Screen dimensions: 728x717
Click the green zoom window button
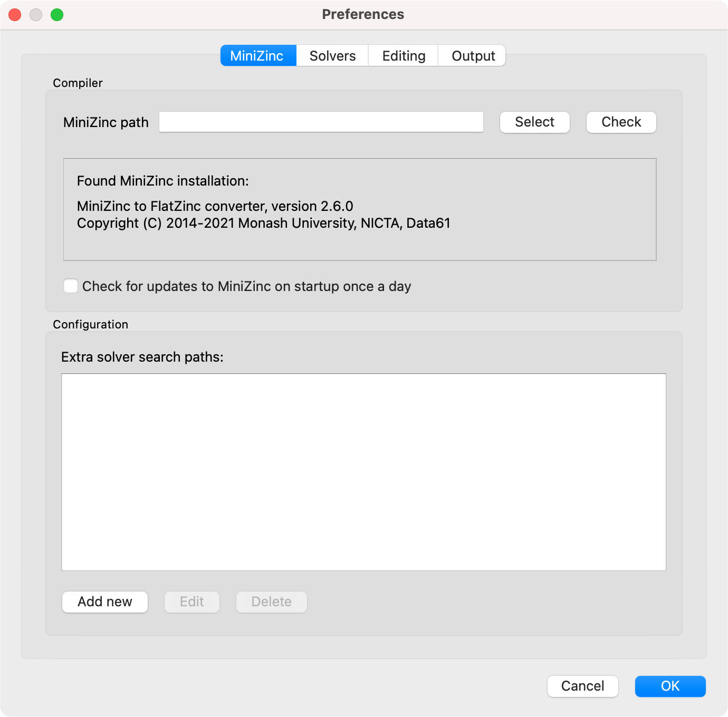coord(57,15)
